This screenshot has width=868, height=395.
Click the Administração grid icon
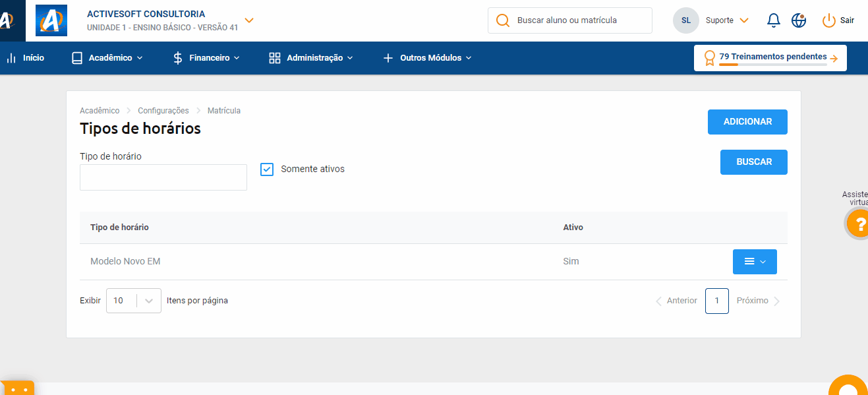[275, 58]
